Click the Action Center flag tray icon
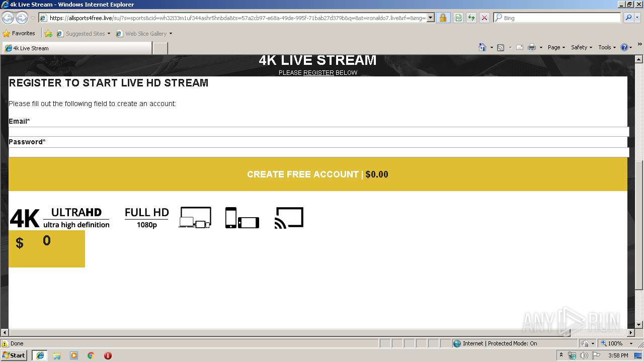 point(596,355)
